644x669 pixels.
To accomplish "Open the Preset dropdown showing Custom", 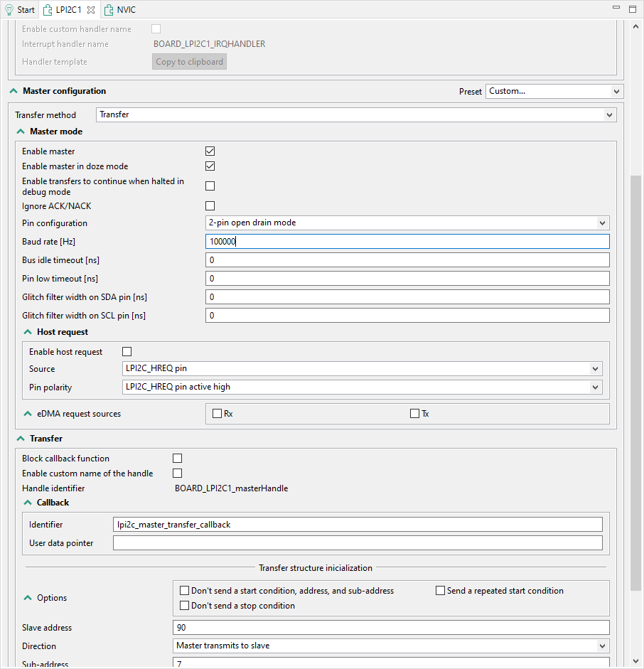I will (x=554, y=91).
